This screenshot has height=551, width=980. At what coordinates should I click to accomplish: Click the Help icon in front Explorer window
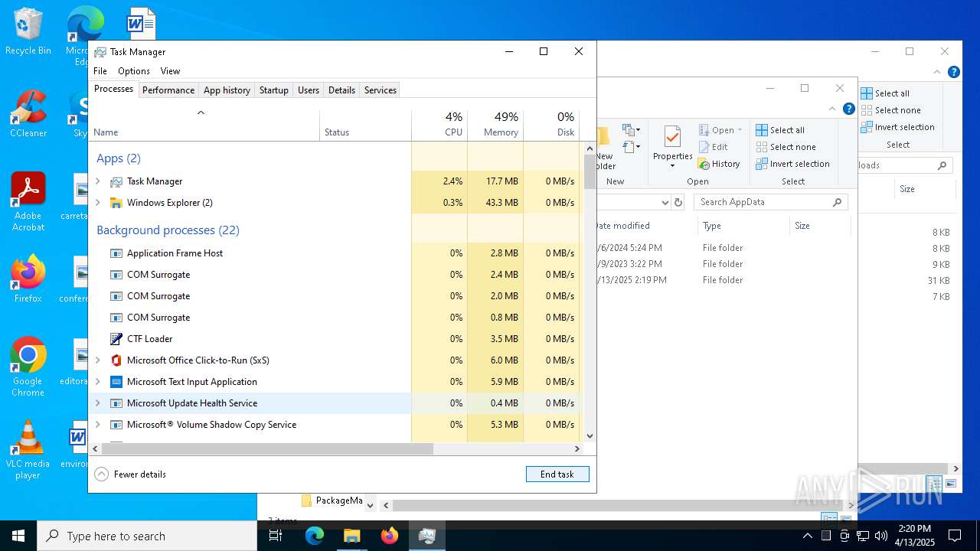point(849,109)
